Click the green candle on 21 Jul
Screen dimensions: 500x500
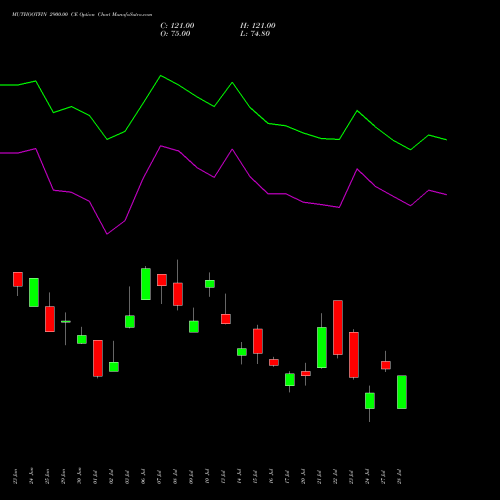(x=322, y=348)
